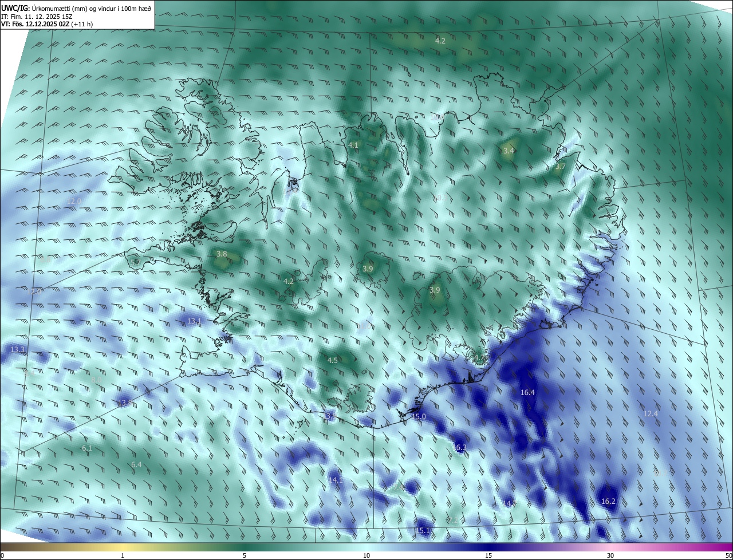Click the yellow color bar segment above 1
The height and width of the screenshot is (560, 733).
pyautogui.click(x=123, y=547)
